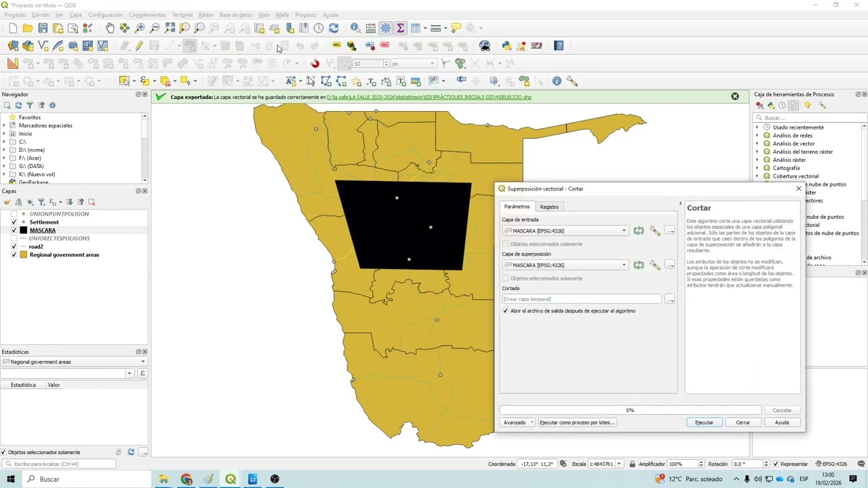This screenshot has height=488, width=868.
Task: Click wrench icon next to Capa de superposición
Action: point(654,265)
